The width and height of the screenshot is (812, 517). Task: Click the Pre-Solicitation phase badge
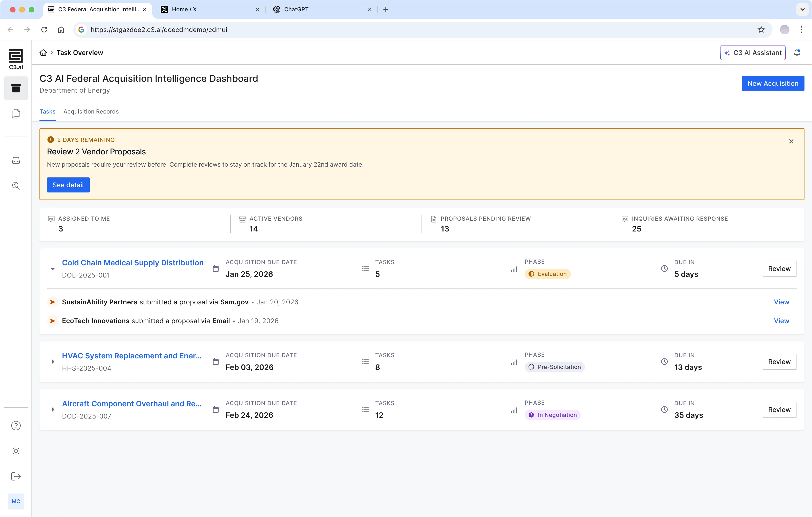point(555,367)
